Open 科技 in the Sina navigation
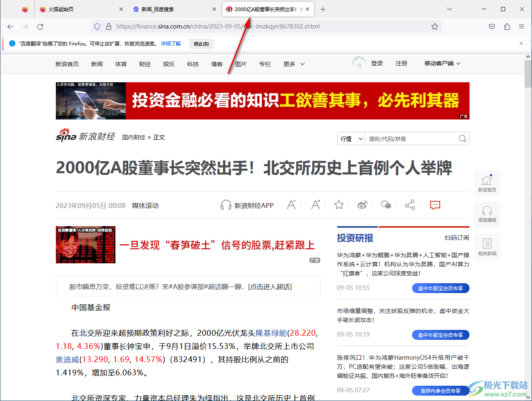 coord(193,64)
